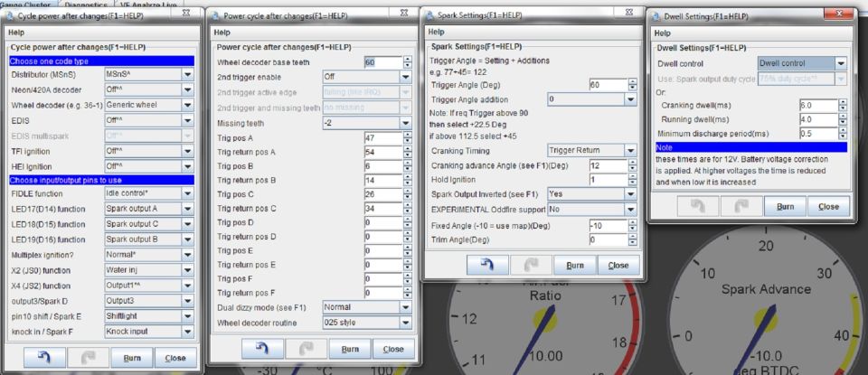The image size is (868, 375).
Task: Burn settings in Power cycle dialog
Action: point(350,349)
